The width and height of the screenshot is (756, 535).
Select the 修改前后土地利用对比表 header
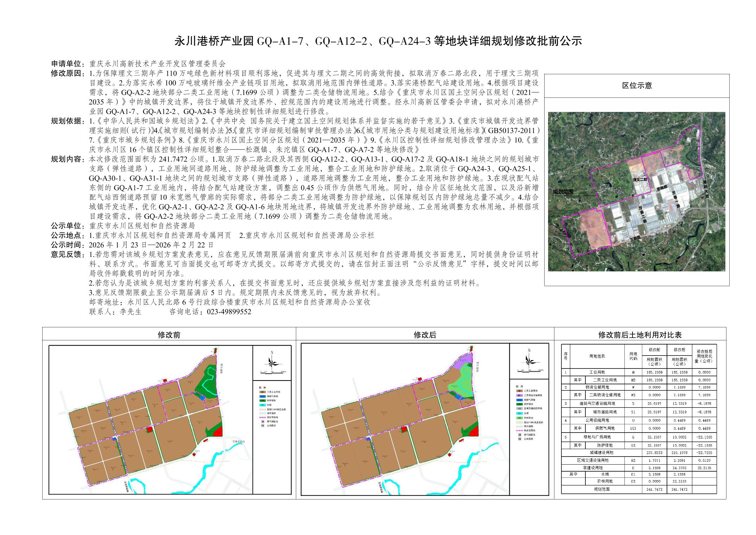coord(640,335)
